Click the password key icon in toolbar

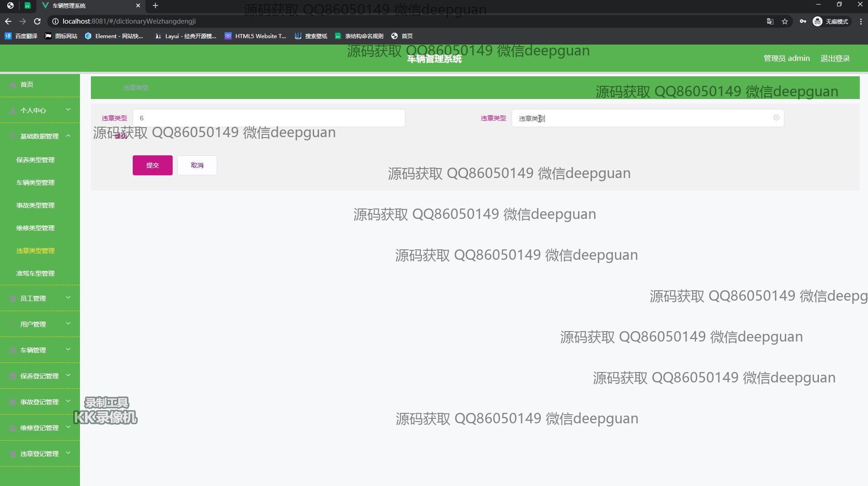[803, 21]
